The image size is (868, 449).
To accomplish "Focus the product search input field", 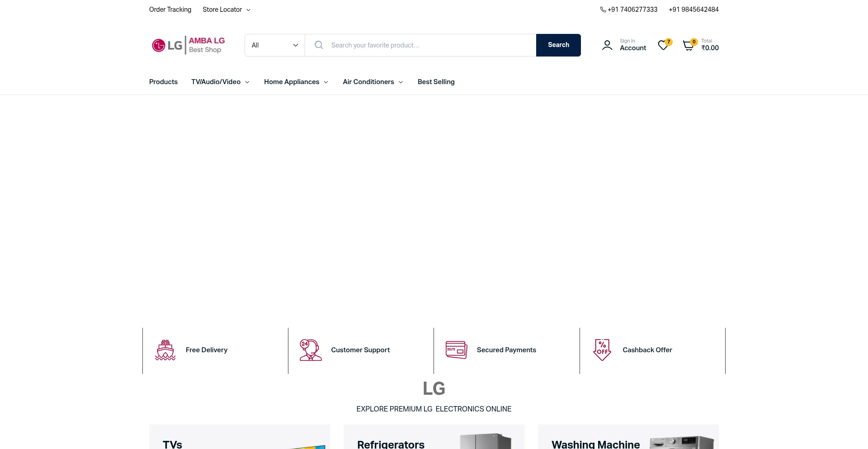I will tap(429, 45).
